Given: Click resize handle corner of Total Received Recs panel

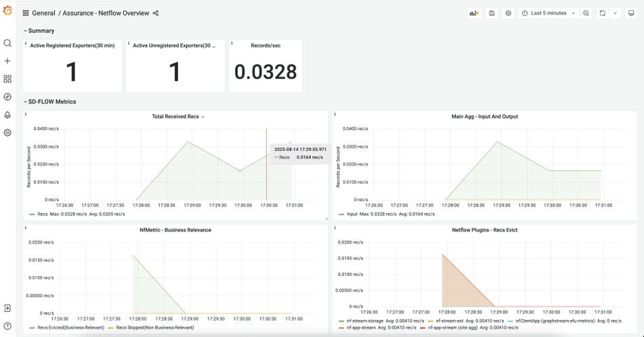Looking at the screenshot, I should (326, 219).
